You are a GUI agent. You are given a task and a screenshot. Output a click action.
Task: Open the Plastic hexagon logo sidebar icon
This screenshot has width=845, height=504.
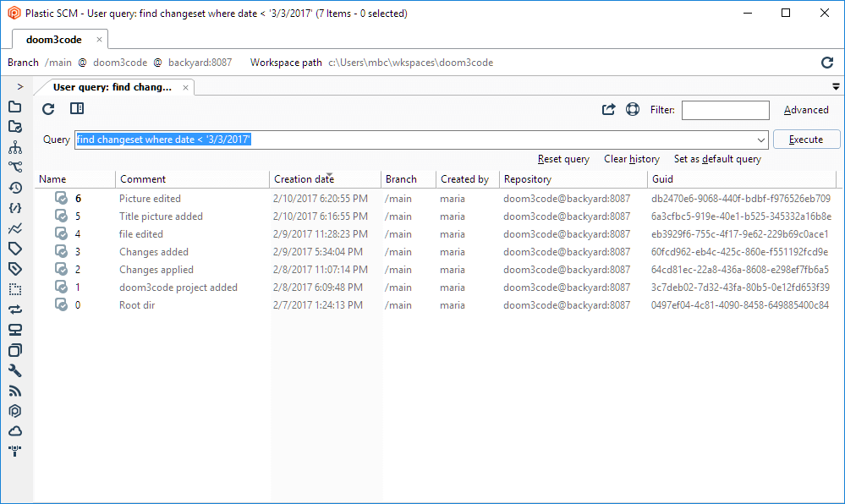click(x=15, y=411)
